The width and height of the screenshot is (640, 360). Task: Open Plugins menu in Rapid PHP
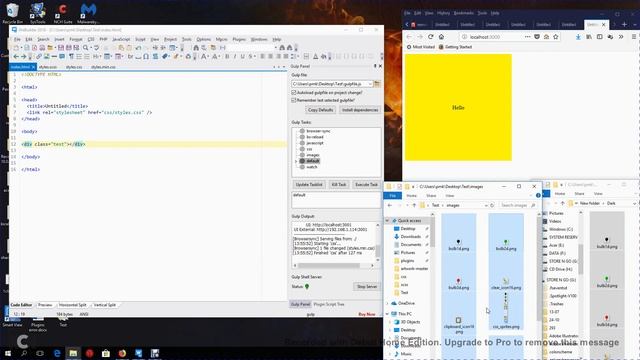(239, 39)
